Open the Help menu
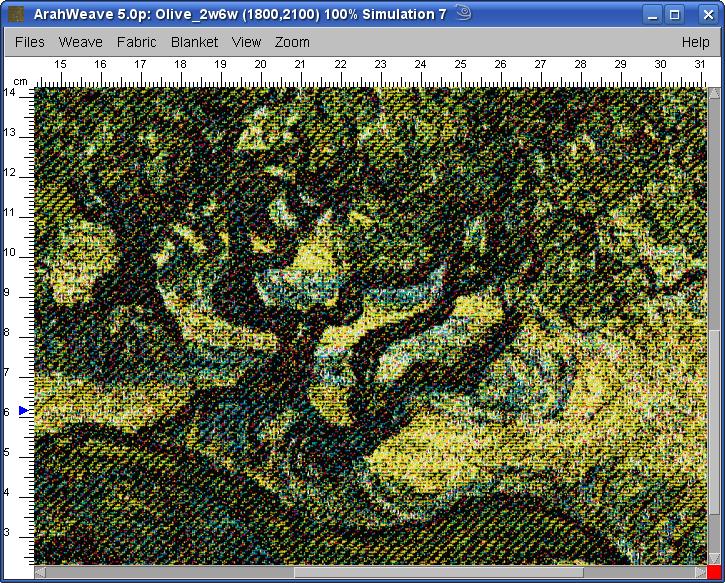 pyautogui.click(x=695, y=42)
